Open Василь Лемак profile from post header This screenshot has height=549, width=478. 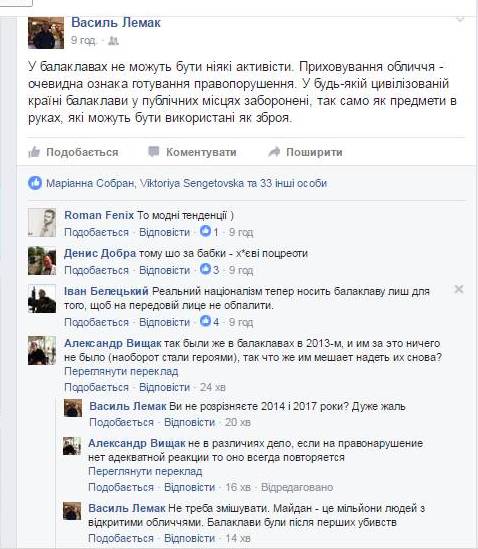coord(116,23)
